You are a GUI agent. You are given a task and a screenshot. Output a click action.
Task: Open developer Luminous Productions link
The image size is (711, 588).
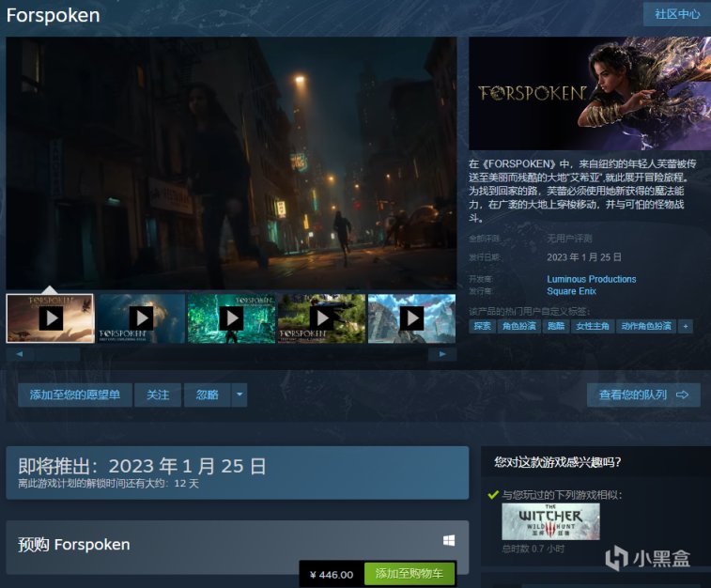pos(592,279)
